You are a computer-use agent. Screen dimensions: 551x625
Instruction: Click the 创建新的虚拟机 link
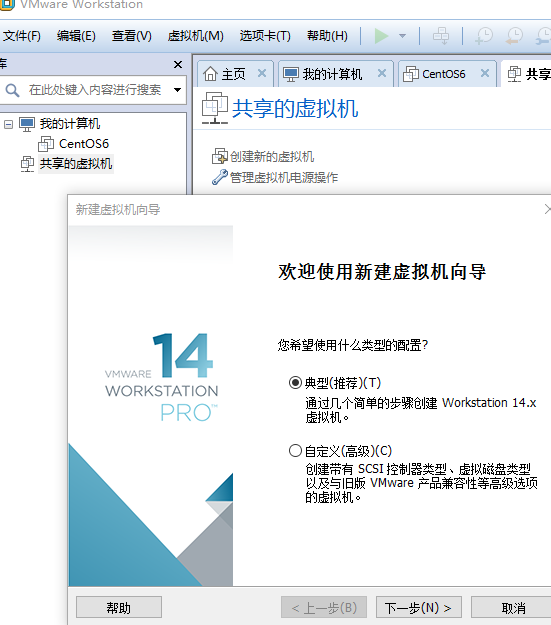tap(272, 157)
